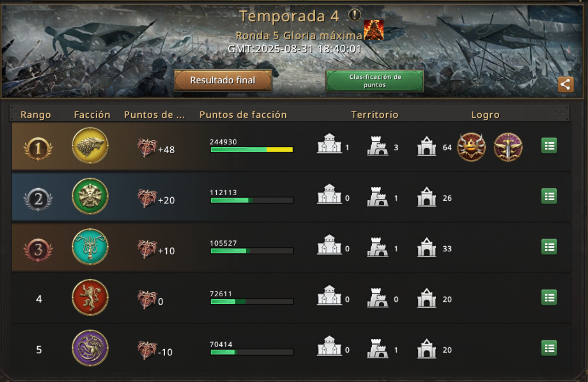This screenshot has height=382, width=588.
Task: Click the orange share icon
Action: pyautogui.click(x=565, y=84)
